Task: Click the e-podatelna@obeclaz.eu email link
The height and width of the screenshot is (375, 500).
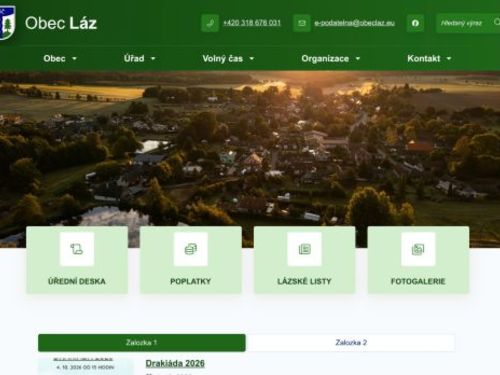Action: pyautogui.click(x=354, y=23)
